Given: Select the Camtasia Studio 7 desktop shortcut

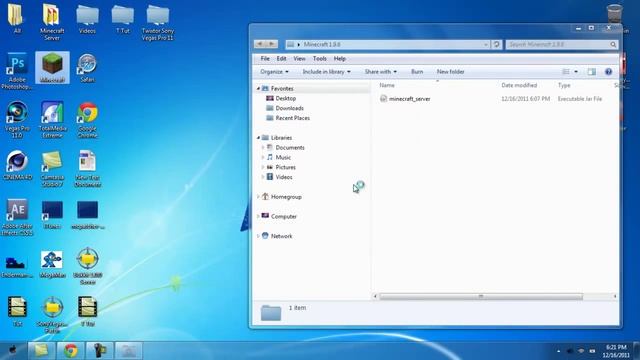Looking at the screenshot, I should (x=52, y=169).
